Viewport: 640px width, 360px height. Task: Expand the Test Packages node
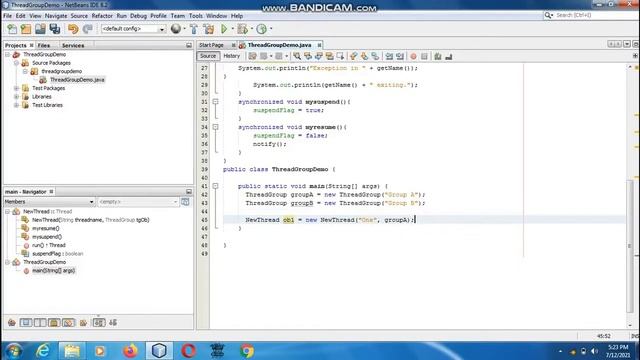(x=16, y=88)
